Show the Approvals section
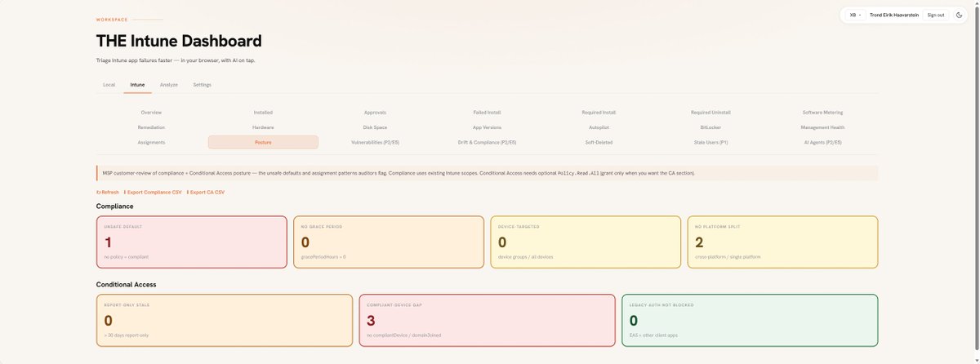The height and width of the screenshot is (364, 980). point(375,113)
